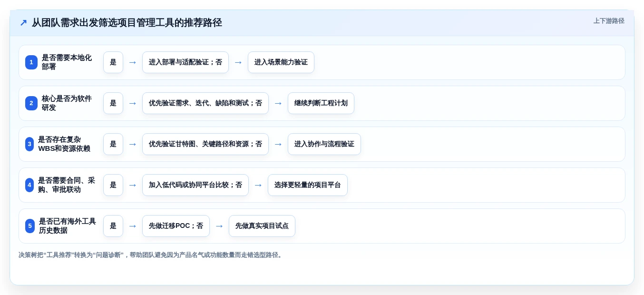
Task: Click 是 chip in the 合同、采购 row
Action: [x=113, y=185]
